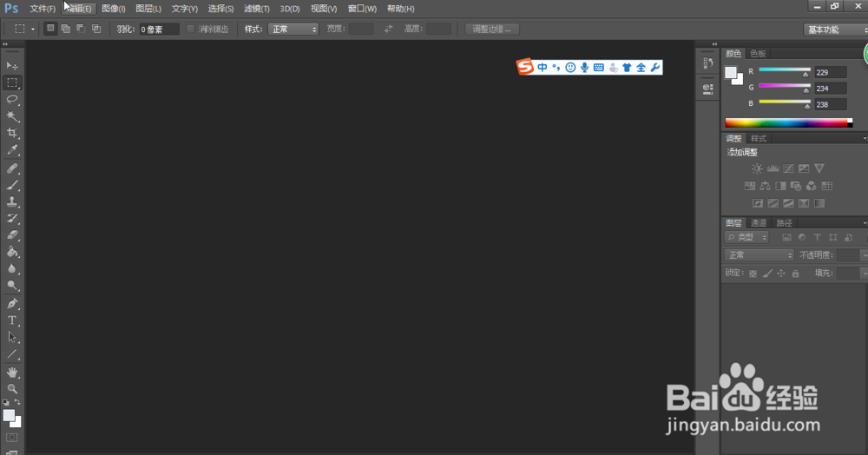Open the 文件(F) menu
Image resolution: width=868 pixels, height=455 pixels.
43,9
